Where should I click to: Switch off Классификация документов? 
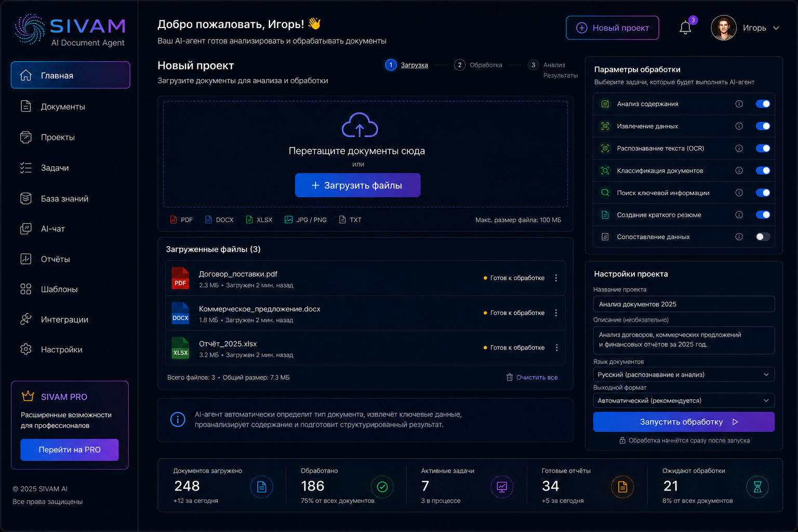tap(763, 170)
